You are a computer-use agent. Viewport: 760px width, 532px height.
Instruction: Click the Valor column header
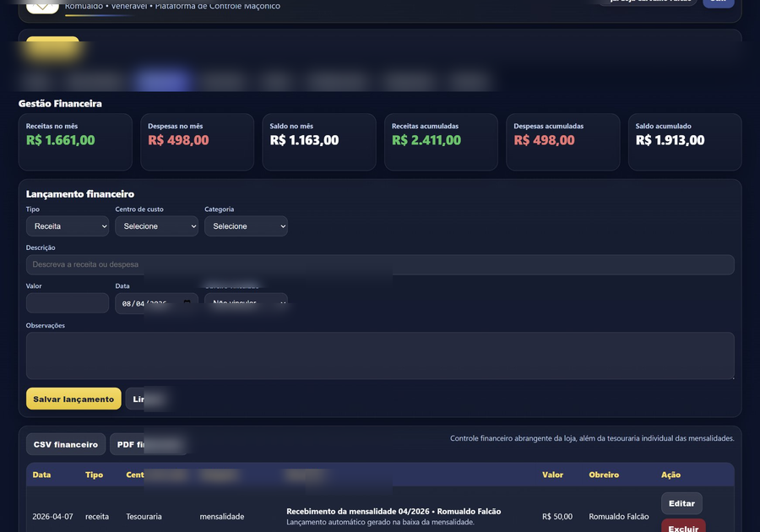pyautogui.click(x=552, y=475)
